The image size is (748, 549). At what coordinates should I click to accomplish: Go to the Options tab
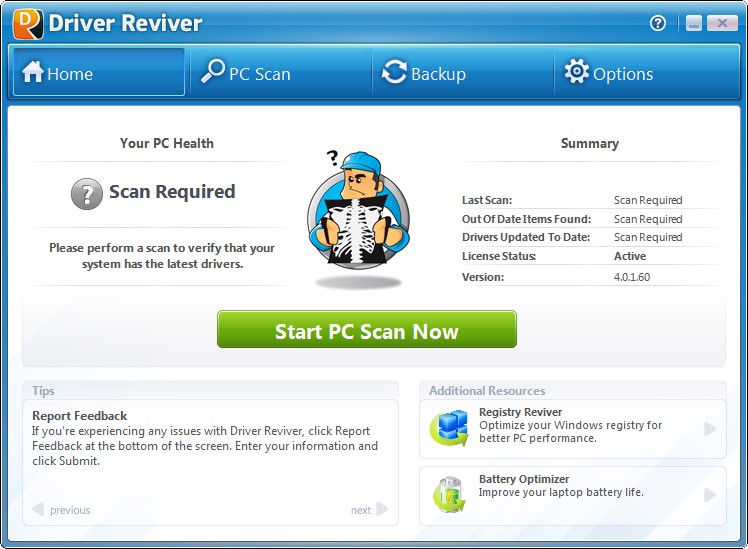pyautogui.click(x=645, y=73)
